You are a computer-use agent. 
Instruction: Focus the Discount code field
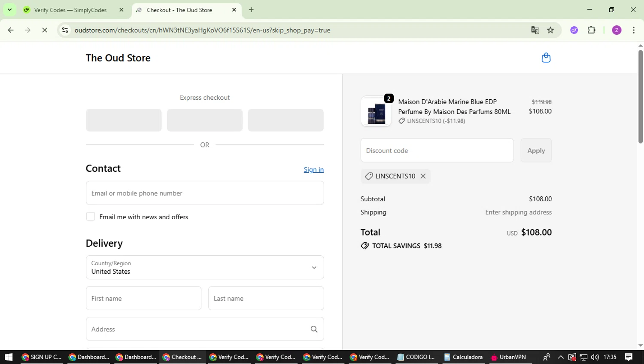coord(437,150)
